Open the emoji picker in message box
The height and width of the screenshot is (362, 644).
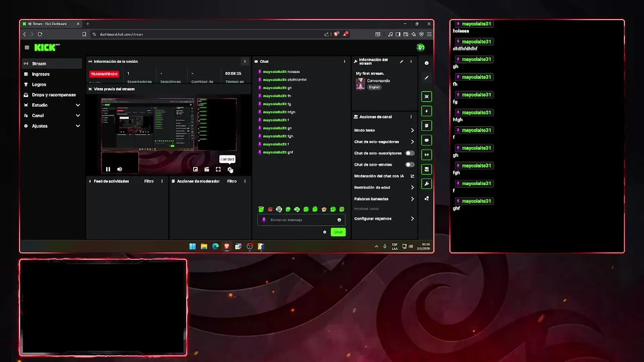[339, 220]
